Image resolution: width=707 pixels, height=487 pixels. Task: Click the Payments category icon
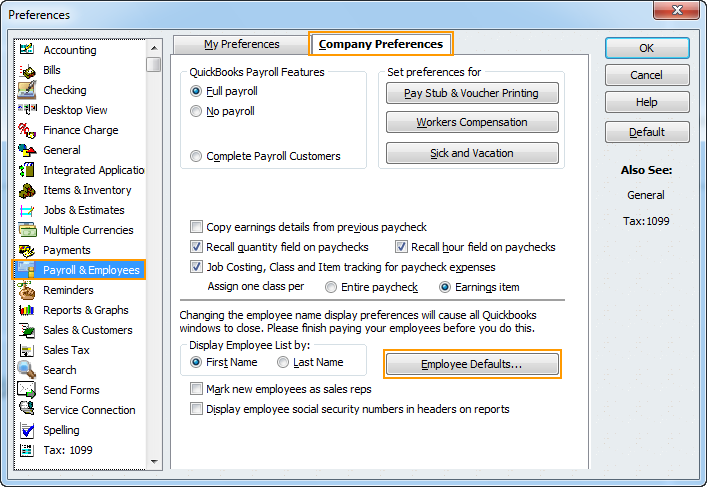pyautogui.click(x=27, y=250)
